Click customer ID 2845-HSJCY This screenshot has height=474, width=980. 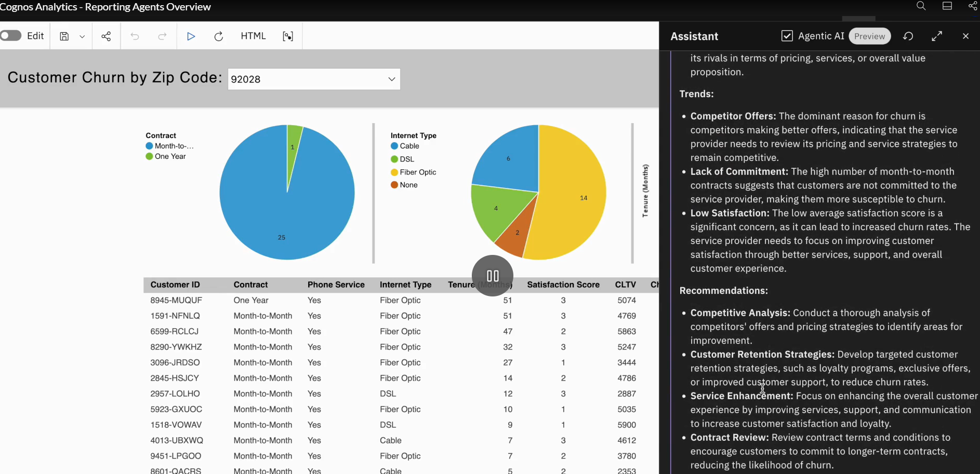point(175,378)
